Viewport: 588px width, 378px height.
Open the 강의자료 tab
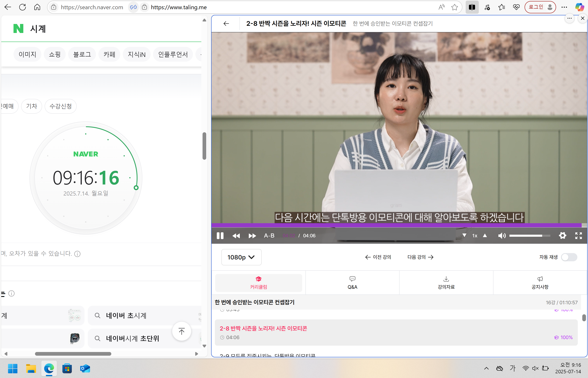tap(446, 283)
